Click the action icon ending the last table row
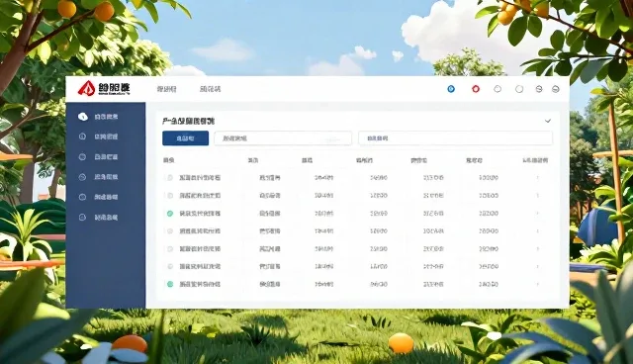The image size is (633, 364). point(537,284)
